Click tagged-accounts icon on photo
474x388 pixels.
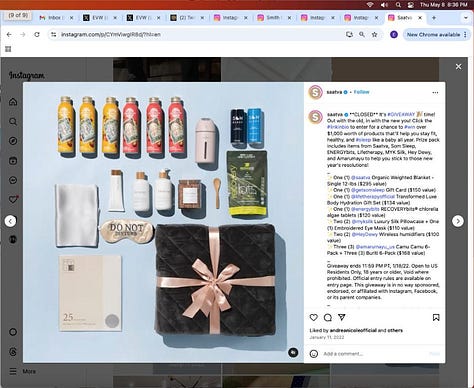(293, 352)
